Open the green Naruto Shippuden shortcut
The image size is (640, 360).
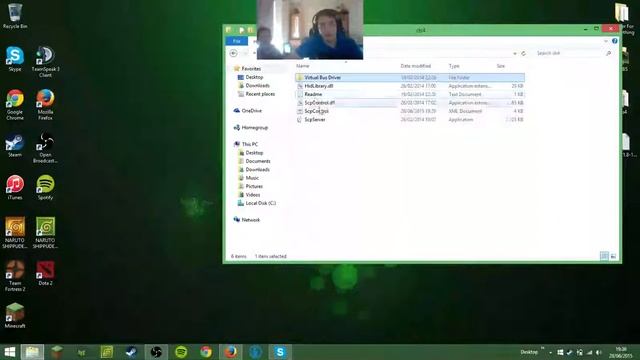point(45,233)
